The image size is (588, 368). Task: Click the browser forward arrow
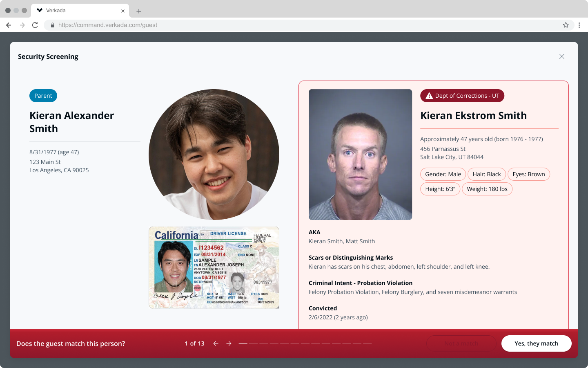22,25
